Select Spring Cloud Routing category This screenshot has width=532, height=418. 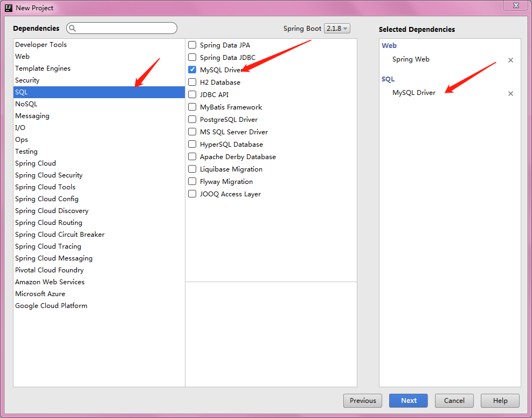pos(99,223)
